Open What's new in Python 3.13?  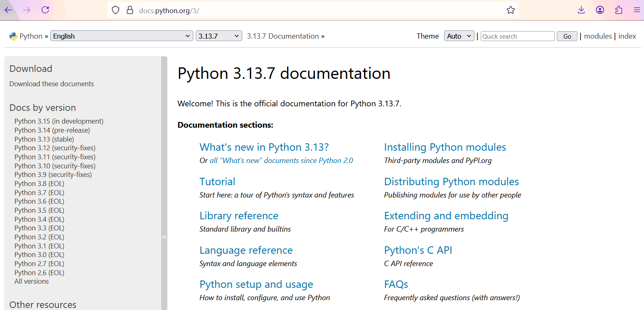(264, 147)
